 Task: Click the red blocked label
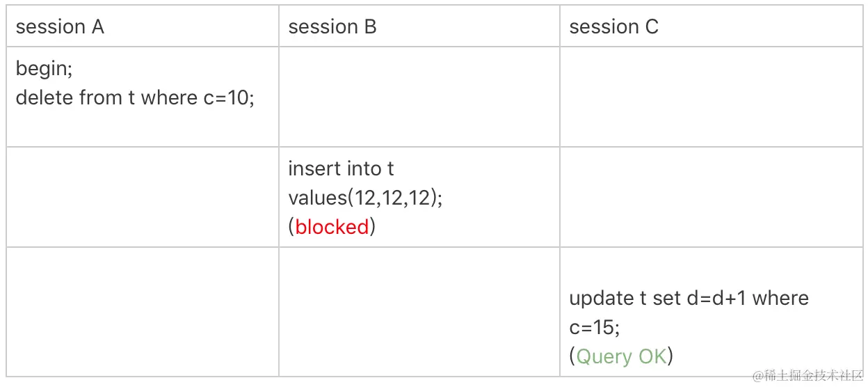(x=332, y=227)
